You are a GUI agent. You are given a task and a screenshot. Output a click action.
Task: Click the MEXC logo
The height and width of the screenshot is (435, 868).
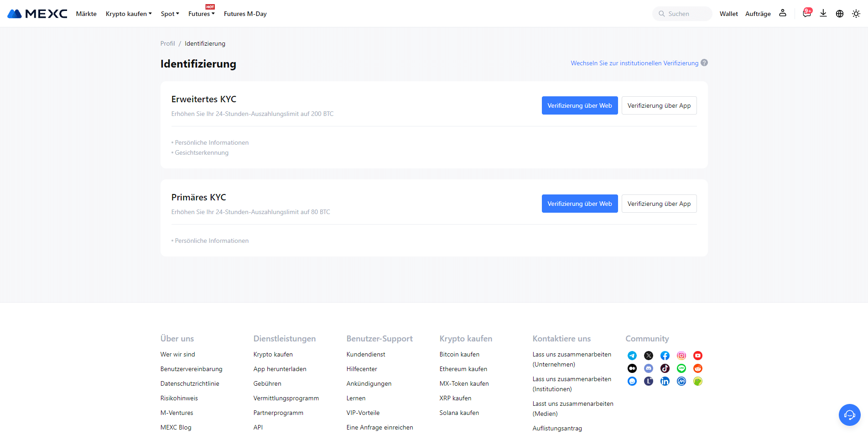click(x=37, y=14)
